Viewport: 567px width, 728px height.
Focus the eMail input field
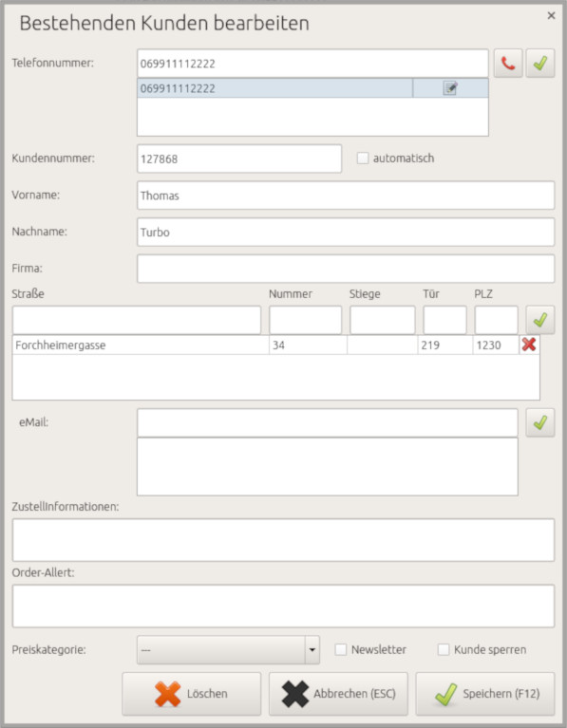click(328, 422)
